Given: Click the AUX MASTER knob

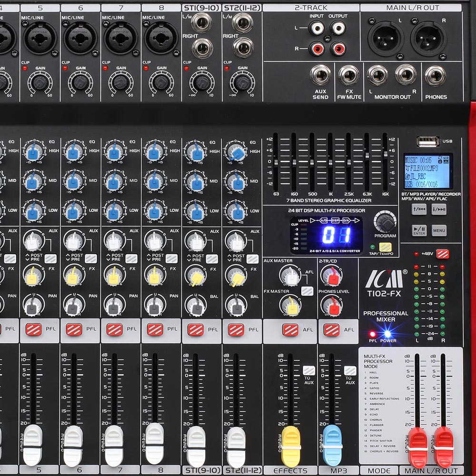Looking at the screenshot, I should [290, 276].
